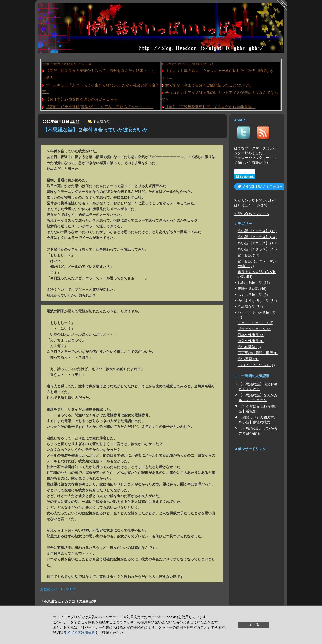Open 怖い話【Bクラス】(150) category
The height and width of the screenshot is (644, 322).
258,243
